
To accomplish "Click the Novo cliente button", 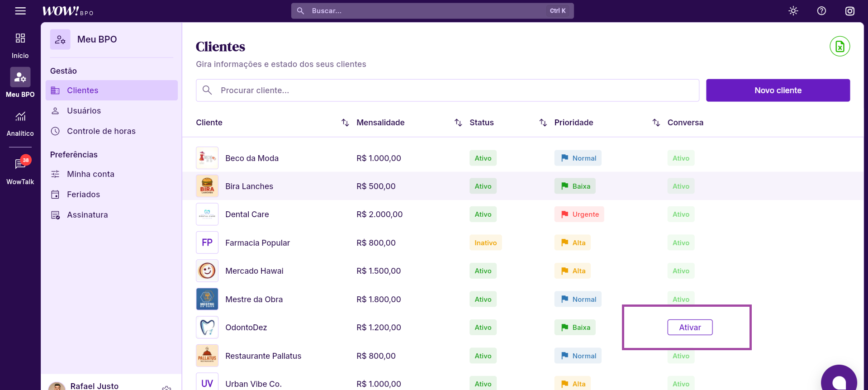I will 778,90.
